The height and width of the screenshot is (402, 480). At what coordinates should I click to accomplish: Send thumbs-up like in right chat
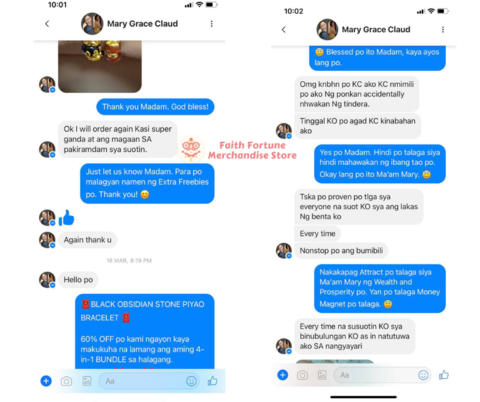click(x=444, y=375)
